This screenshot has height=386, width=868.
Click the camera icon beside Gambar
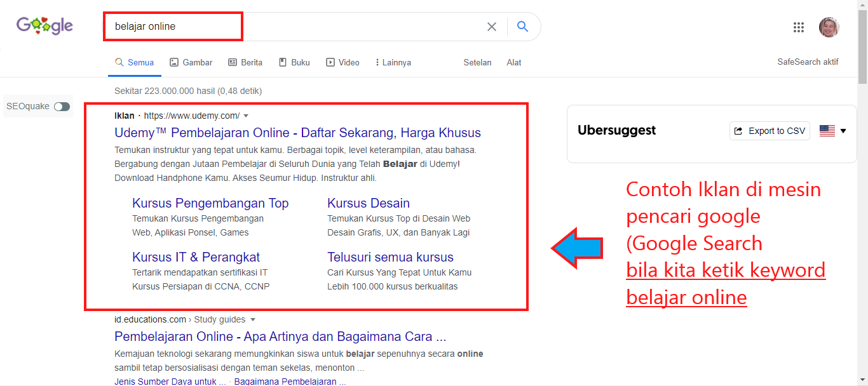pos(173,62)
